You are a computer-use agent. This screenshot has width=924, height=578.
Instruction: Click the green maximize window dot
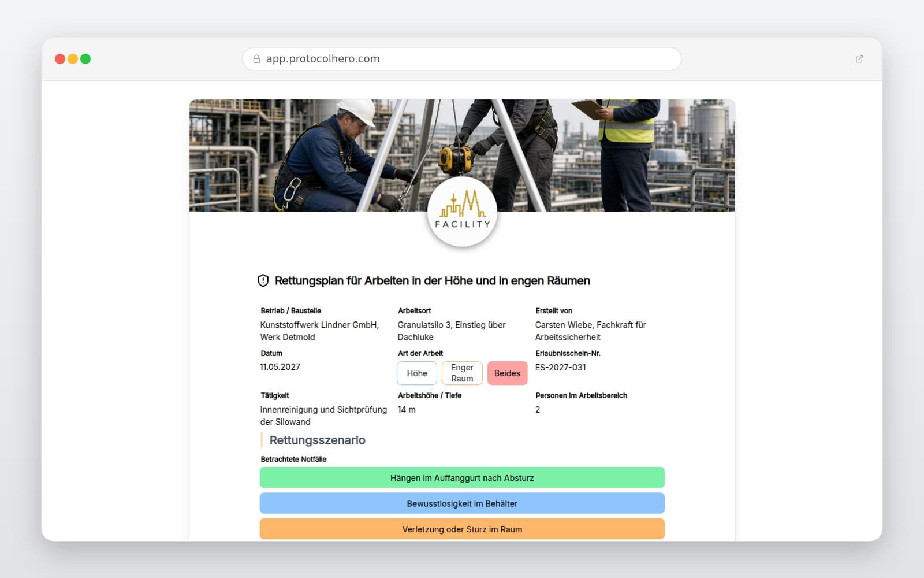point(85,59)
